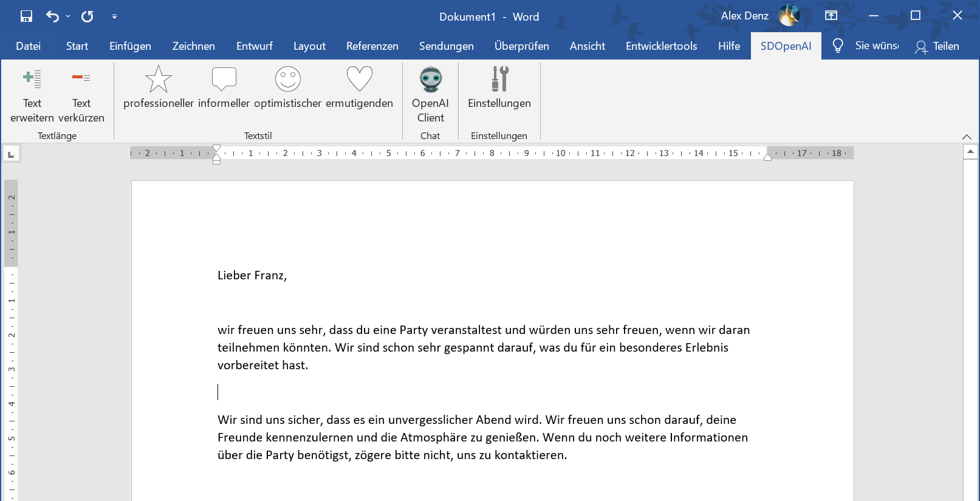Select the SDOpenAI tab
This screenshot has width=980, height=501.
[786, 46]
